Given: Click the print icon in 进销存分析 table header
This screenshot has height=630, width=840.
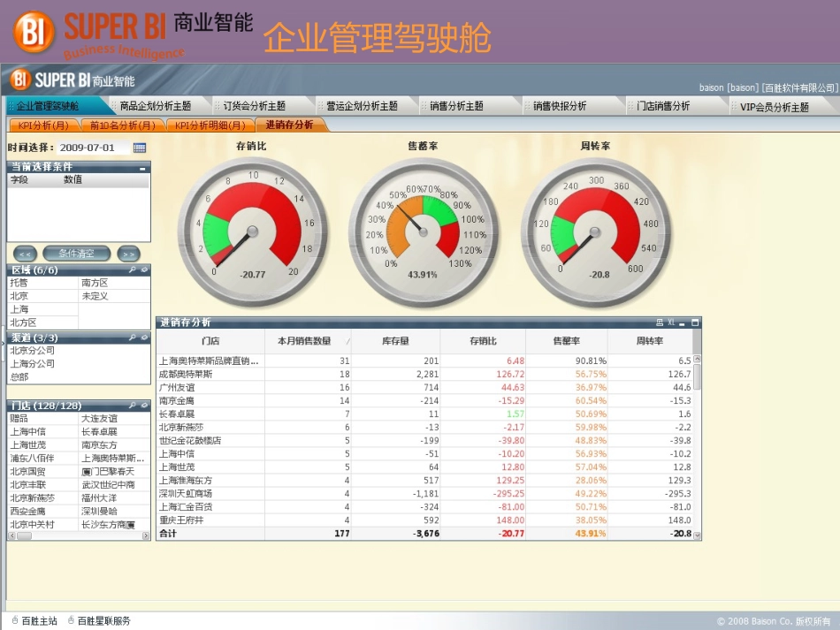Looking at the screenshot, I should 660,323.
